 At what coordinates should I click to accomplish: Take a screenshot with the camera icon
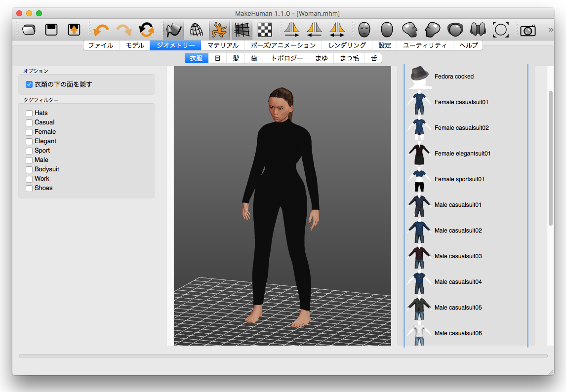[527, 30]
